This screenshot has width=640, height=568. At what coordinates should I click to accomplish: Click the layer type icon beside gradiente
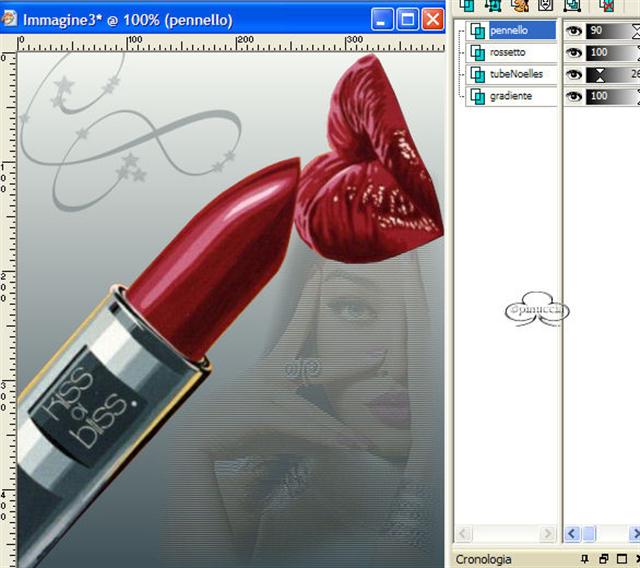click(x=477, y=96)
